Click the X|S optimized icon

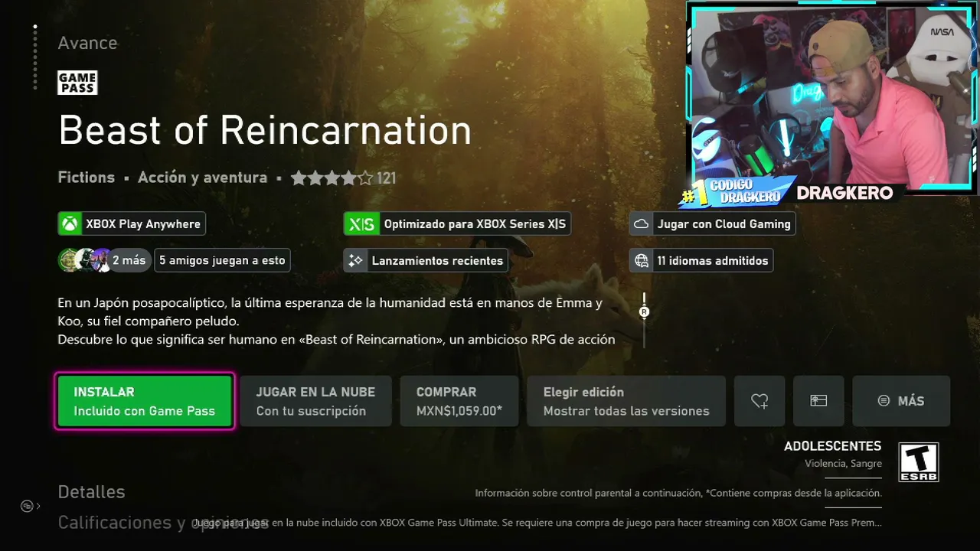point(361,223)
